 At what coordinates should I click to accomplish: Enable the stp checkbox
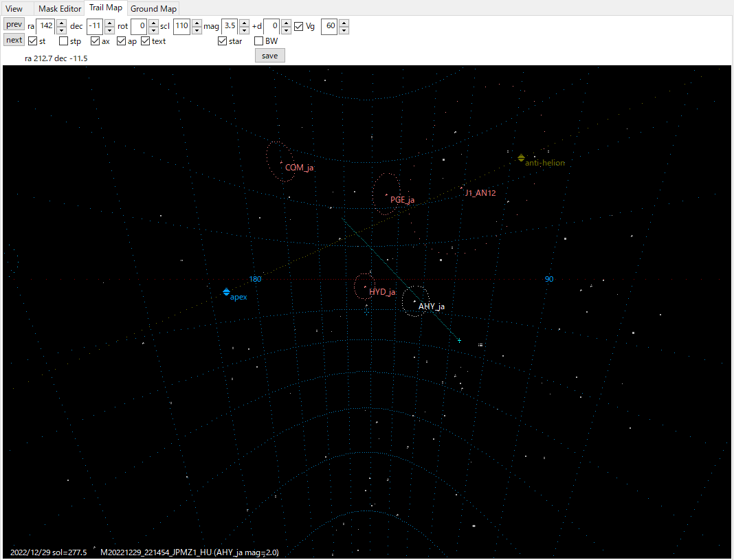[63, 41]
